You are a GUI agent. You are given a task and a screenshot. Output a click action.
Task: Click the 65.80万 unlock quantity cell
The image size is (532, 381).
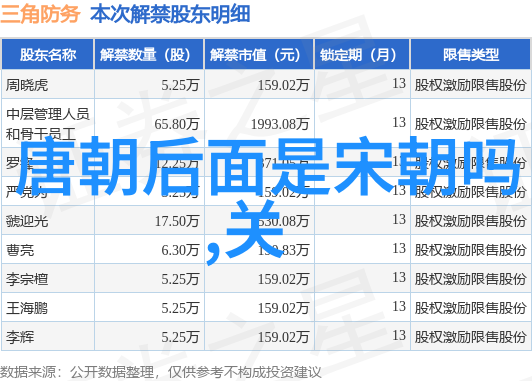pos(177,124)
